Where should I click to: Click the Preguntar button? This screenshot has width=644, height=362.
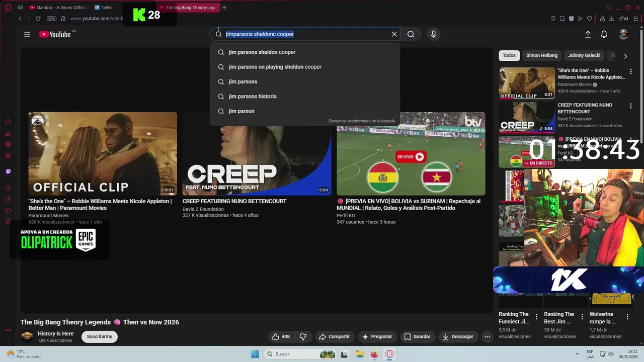(x=377, y=336)
